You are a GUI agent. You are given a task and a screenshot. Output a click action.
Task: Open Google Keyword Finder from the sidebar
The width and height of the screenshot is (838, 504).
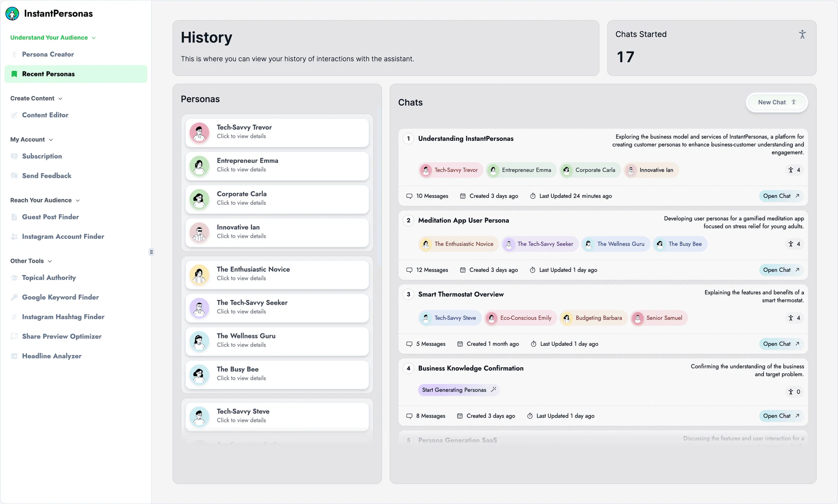60,297
